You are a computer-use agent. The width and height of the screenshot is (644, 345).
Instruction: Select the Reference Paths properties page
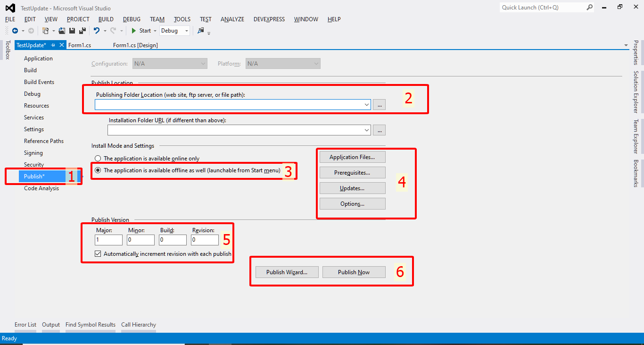44,141
